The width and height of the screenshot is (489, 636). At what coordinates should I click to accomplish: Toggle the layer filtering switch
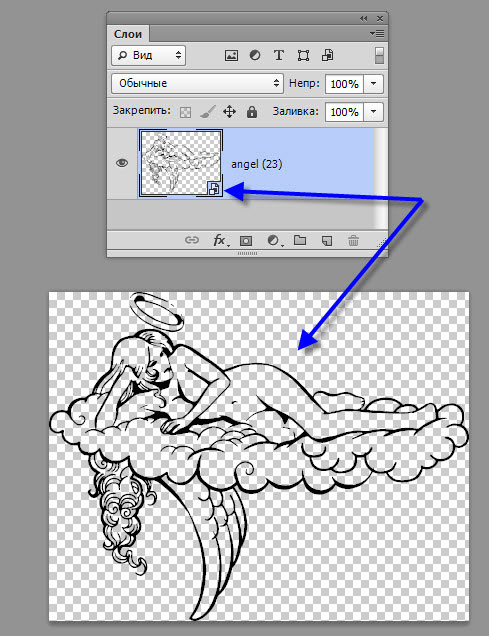coord(379,56)
